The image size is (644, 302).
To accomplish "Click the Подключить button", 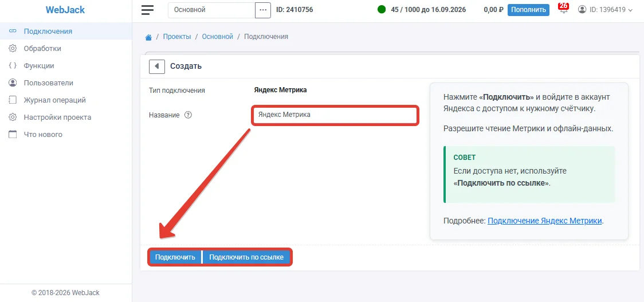I will (x=175, y=257).
